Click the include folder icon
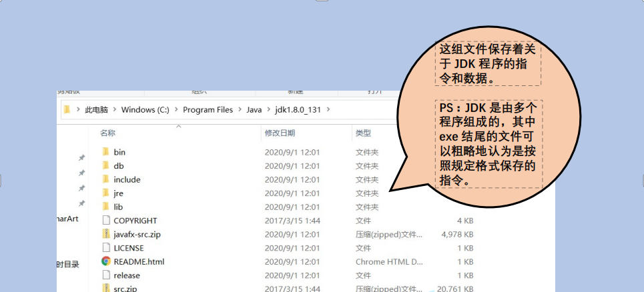Viewport: 644px width, 292px height. tap(105, 179)
